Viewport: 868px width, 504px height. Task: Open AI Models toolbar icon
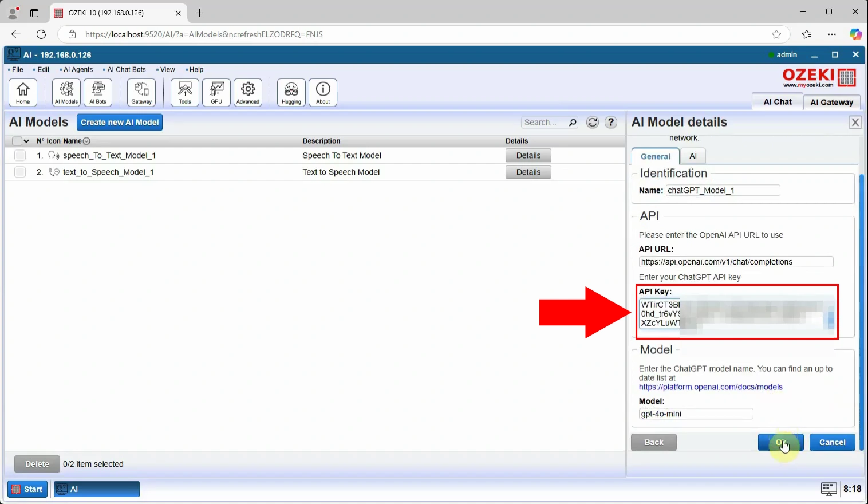coord(66,92)
